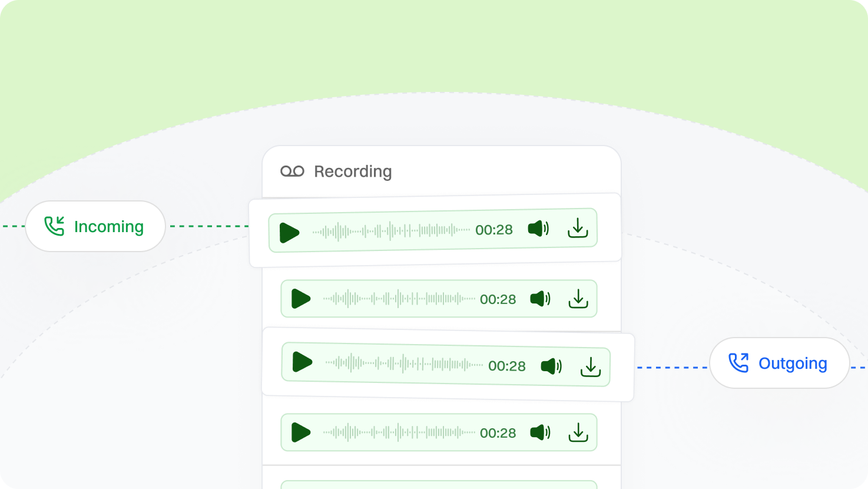
Task: Click the outgoing phone icon
Action: click(x=738, y=363)
